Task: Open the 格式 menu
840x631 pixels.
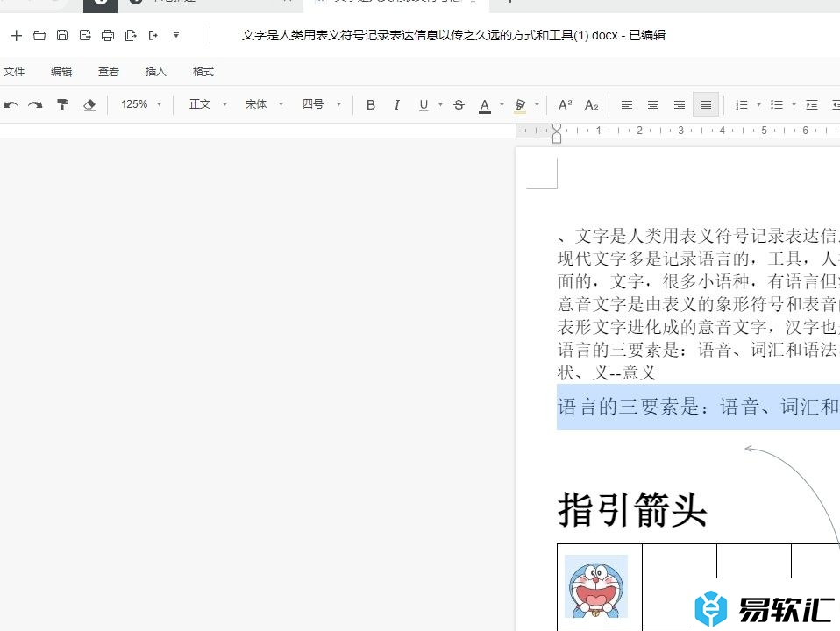Action: tap(203, 72)
